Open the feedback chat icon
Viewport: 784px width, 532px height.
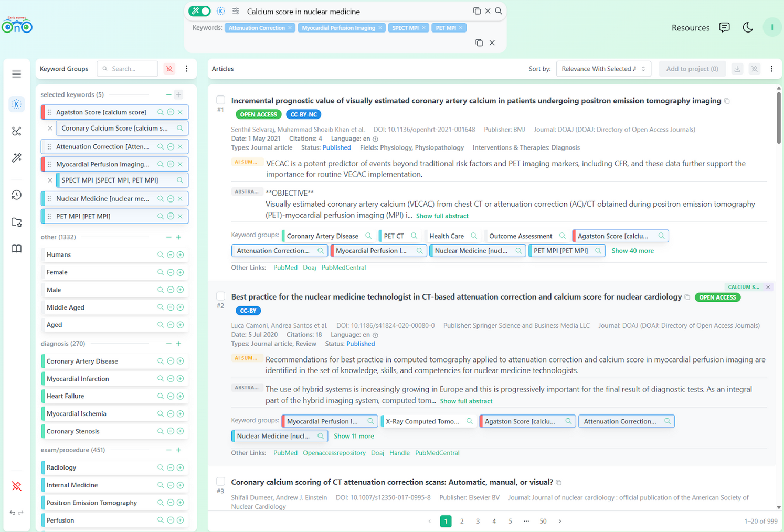(x=724, y=27)
